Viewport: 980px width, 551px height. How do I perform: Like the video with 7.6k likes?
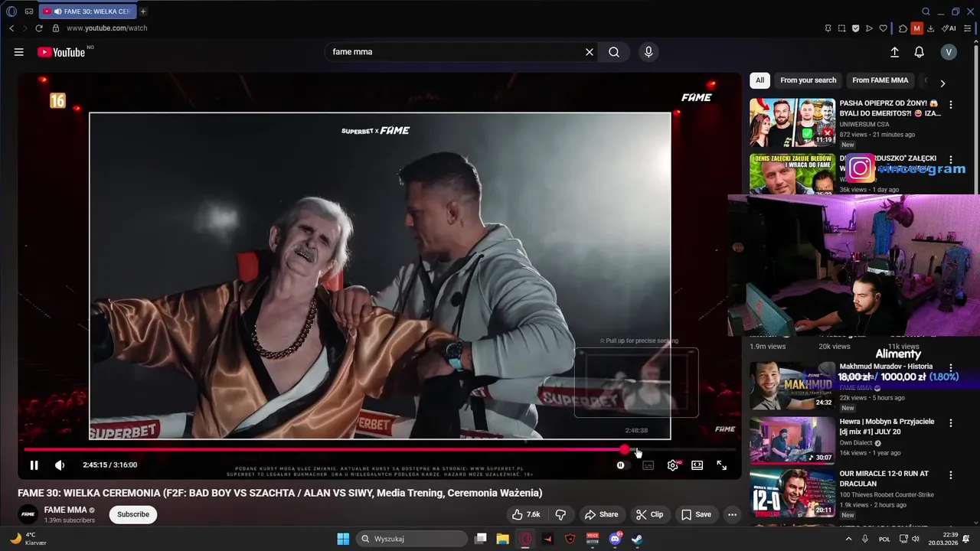tap(526, 514)
